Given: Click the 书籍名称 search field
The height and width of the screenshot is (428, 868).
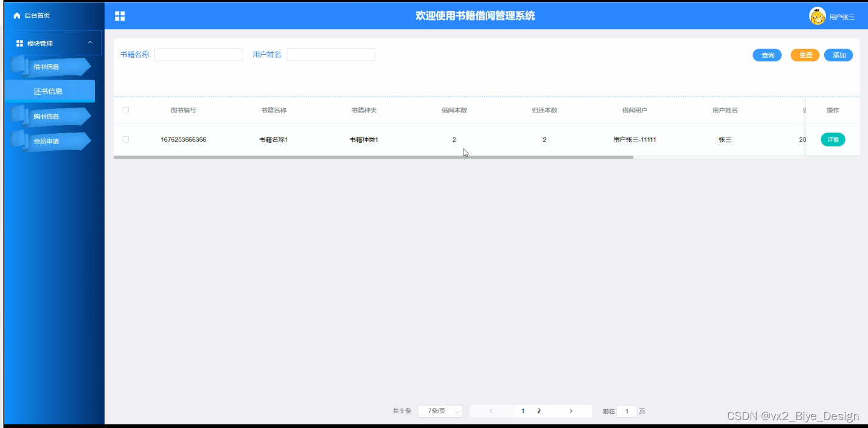Looking at the screenshot, I should (x=199, y=55).
